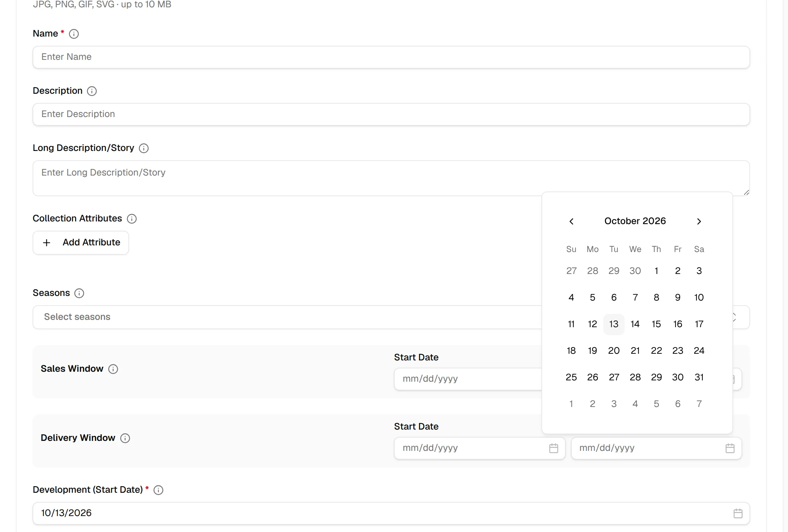Click the Delivery Window start date field
Screen dimensions: 788x532
[480, 448]
